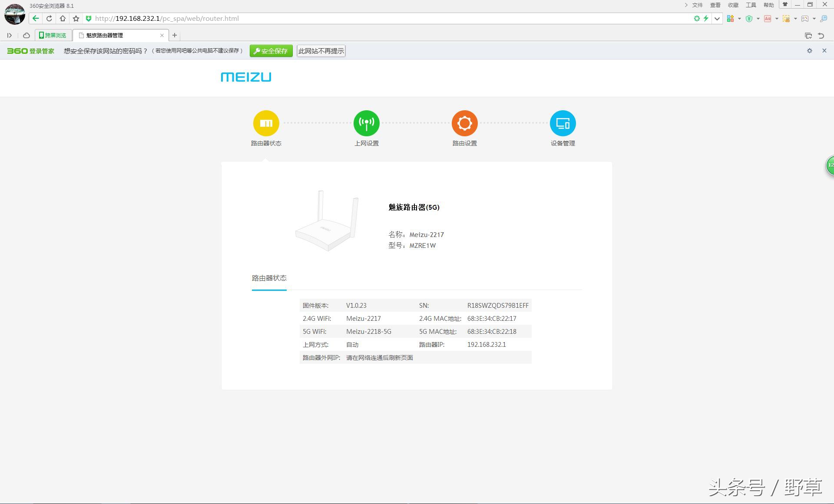Screen dimensions: 834x504
Task: Click the 安全保存 button
Action: (x=271, y=51)
